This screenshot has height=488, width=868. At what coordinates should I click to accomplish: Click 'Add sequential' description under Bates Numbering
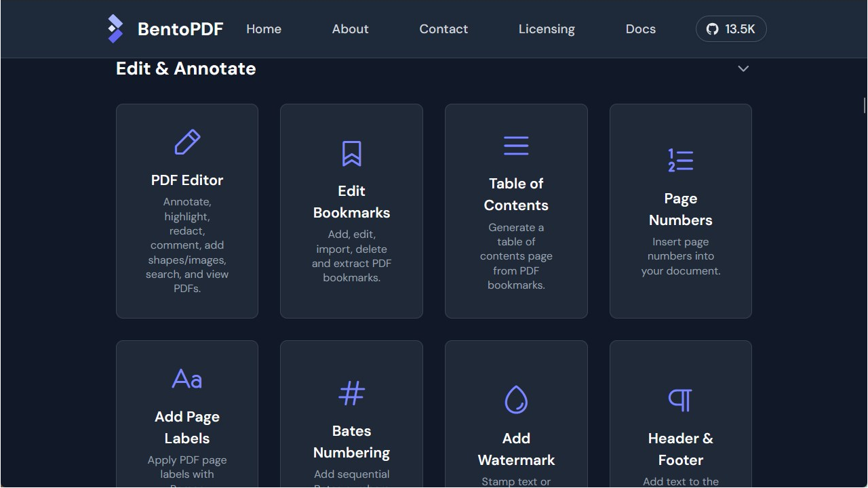point(351,474)
